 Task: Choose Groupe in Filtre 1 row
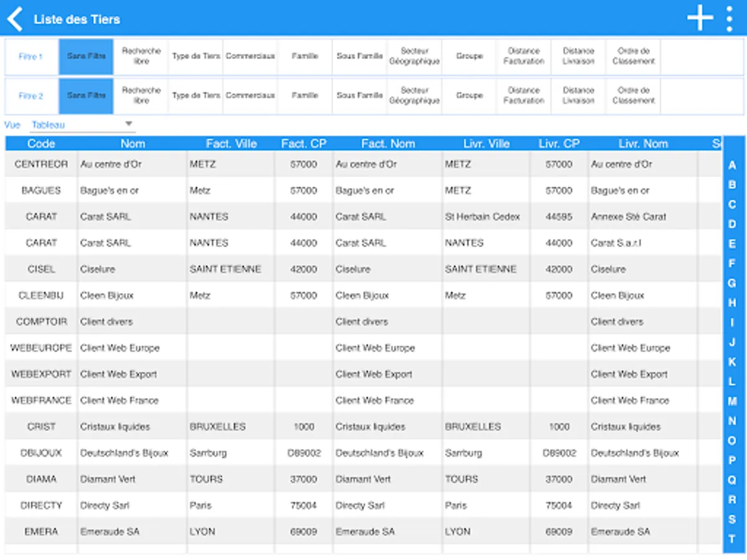click(469, 57)
